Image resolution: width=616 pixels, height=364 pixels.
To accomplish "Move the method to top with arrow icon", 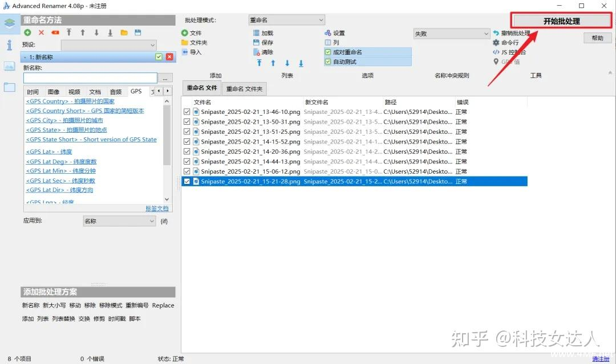I will [x=69, y=33].
